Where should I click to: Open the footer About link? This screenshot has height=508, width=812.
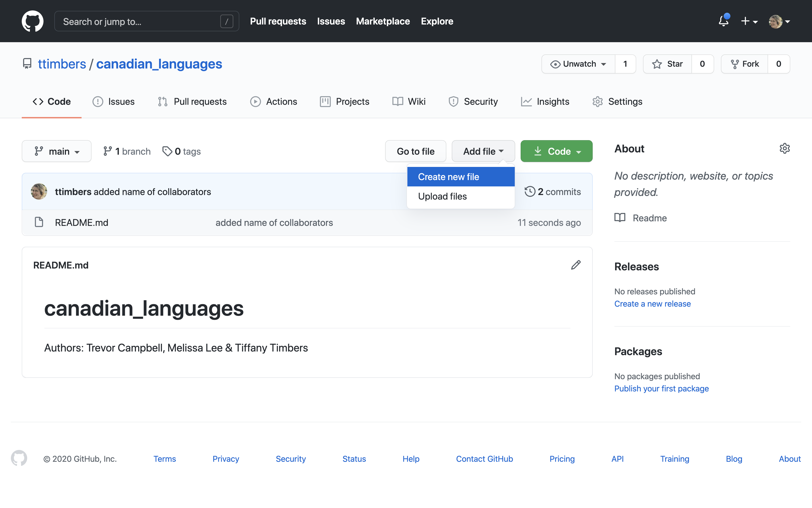pyautogui.click(x=790, y=459)
